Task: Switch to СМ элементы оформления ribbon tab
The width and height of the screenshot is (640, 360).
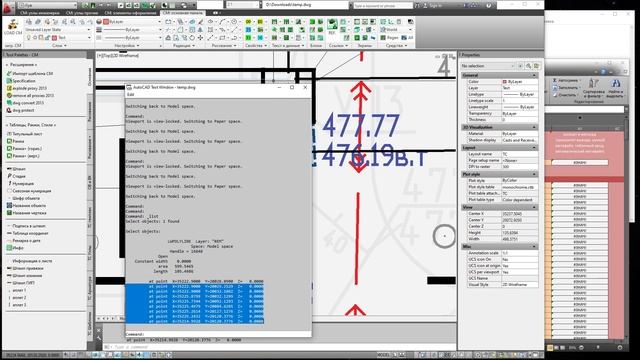Action: click(131, 13)
